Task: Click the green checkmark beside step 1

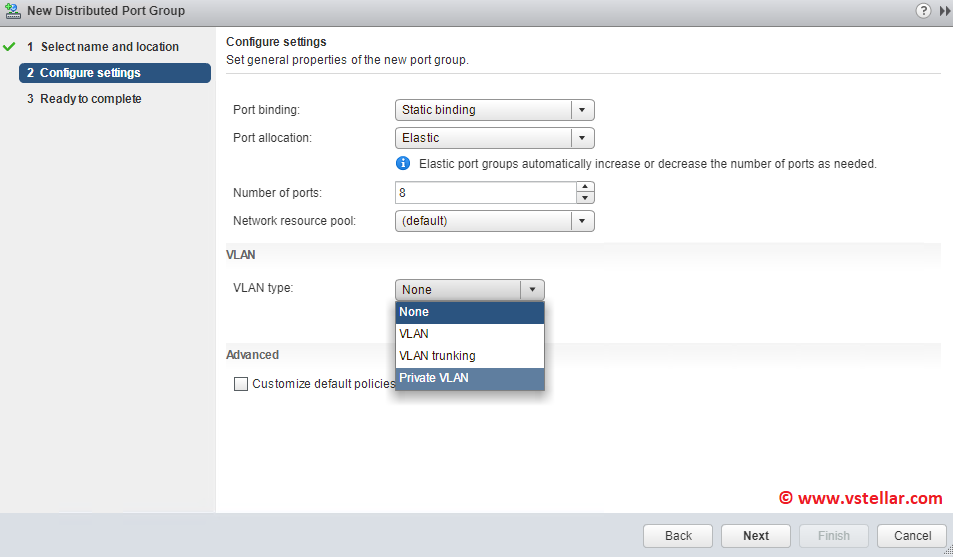Action: pyautogui.click(x=10, y=47)
